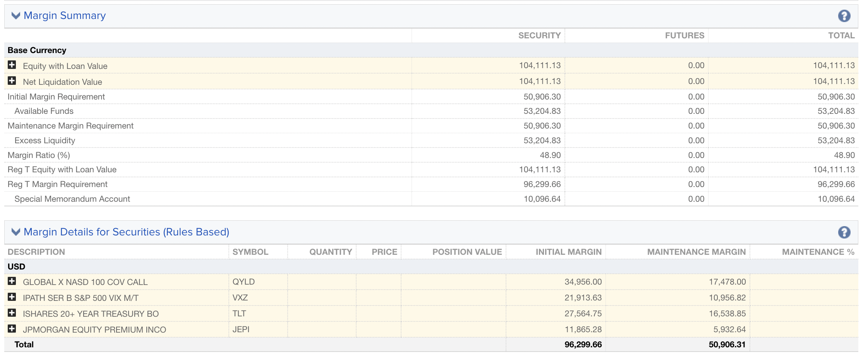Click Margin Details for Securities heading
This screenshot has height=357, width=868.
pos(126,232)
